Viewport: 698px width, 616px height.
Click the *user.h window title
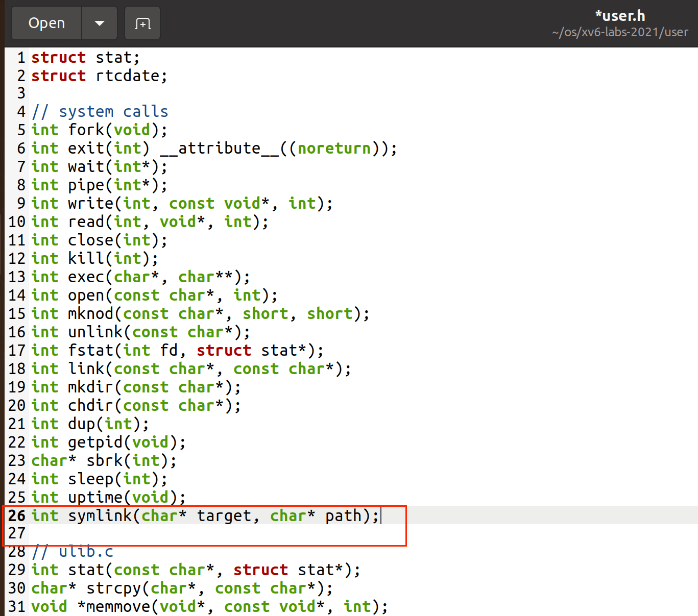[620, 16]
